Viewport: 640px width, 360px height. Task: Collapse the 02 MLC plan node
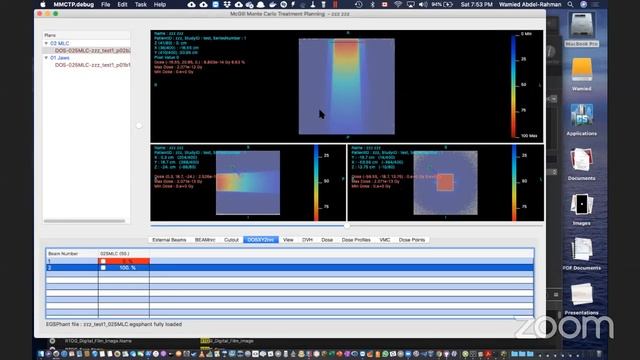point(46,43)
